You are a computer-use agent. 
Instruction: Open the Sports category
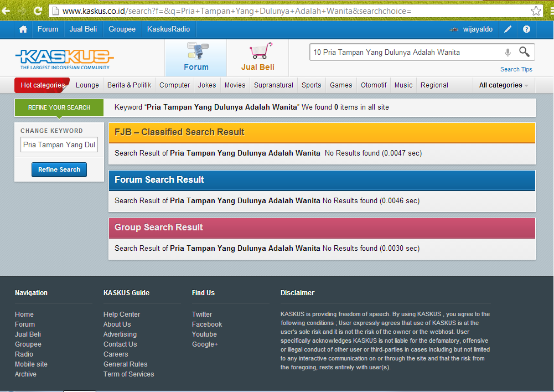point(311,85)
